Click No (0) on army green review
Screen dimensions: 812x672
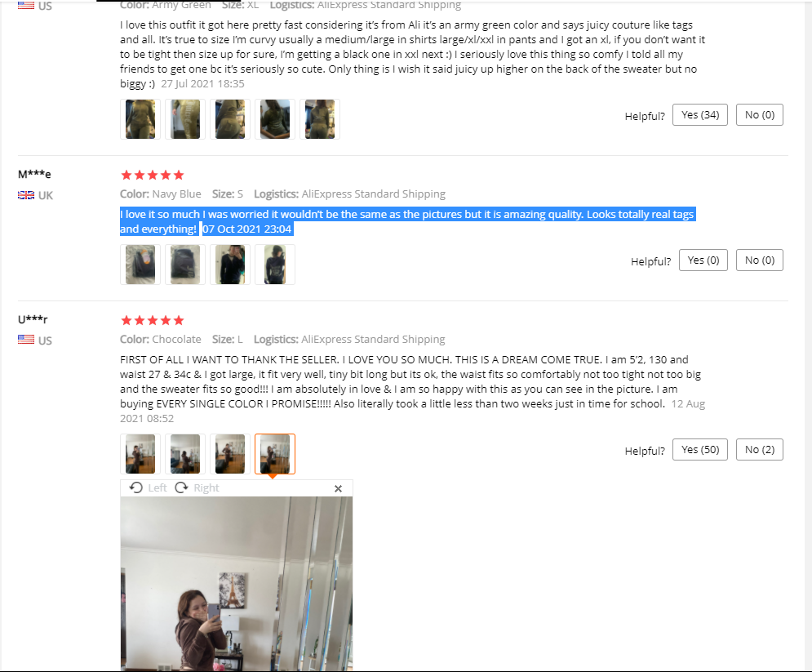(x=760, y=115)
